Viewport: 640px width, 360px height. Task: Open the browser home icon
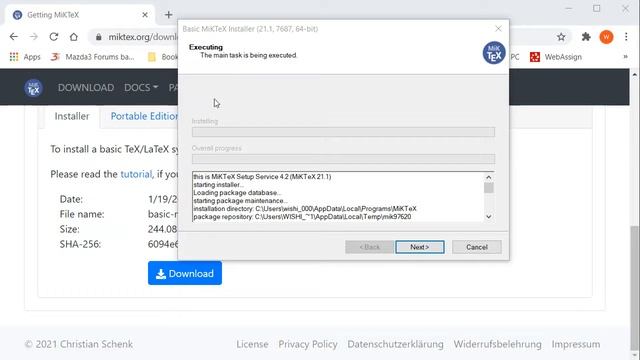pos(73,37)
